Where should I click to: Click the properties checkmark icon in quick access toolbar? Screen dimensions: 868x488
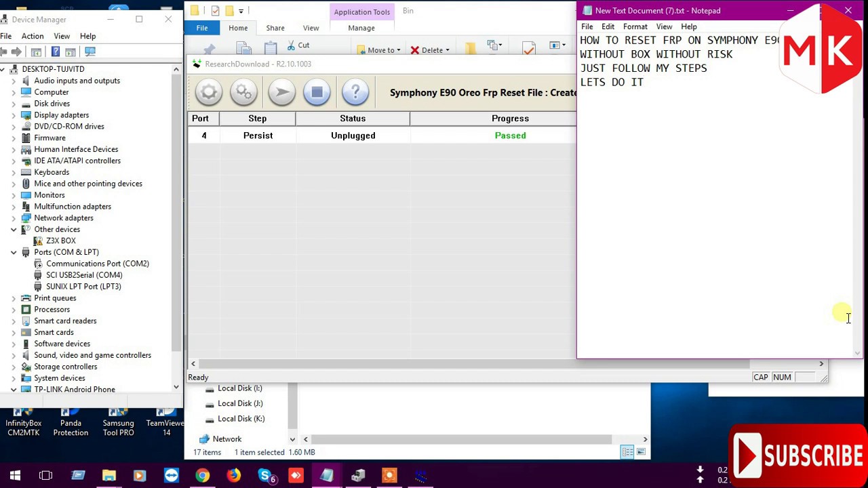pos(215,11)
